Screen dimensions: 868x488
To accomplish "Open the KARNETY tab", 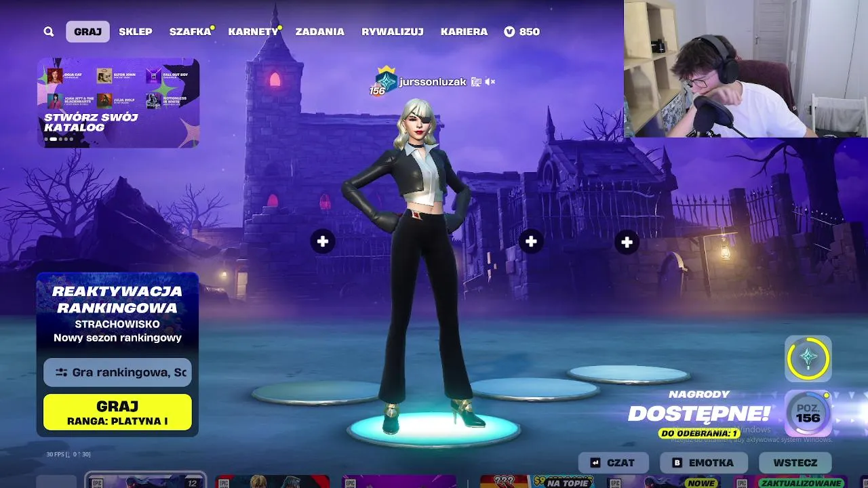I will pos(253,32).
